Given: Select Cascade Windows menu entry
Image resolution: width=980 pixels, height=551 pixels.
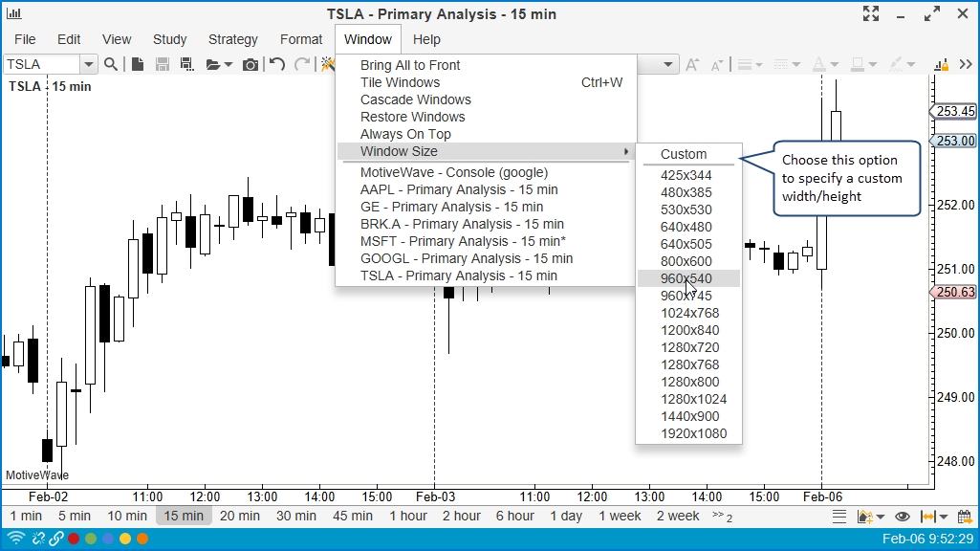Looking at the screenshot, I should 487,100.
